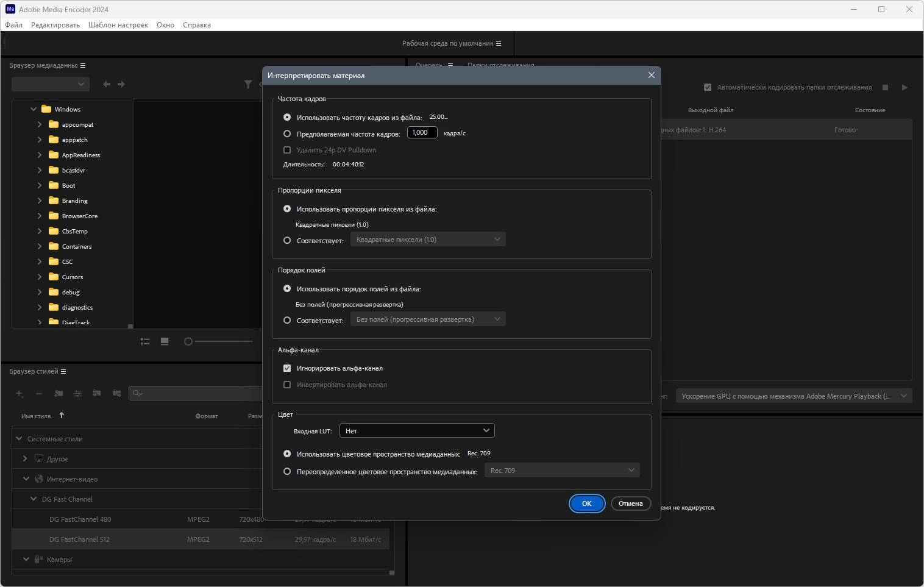Click the forward arrow in Media Browser
The width and height of the screenshot is (924, 587).
(x=121, y=84)
